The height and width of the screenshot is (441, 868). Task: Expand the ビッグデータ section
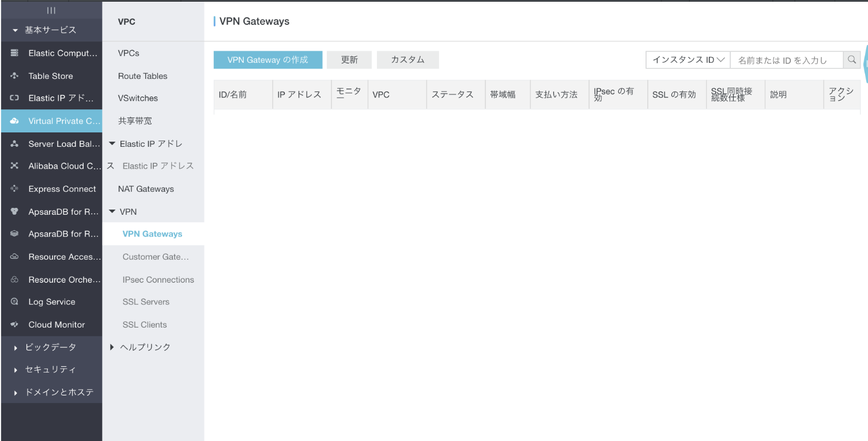tap(16, 348)
